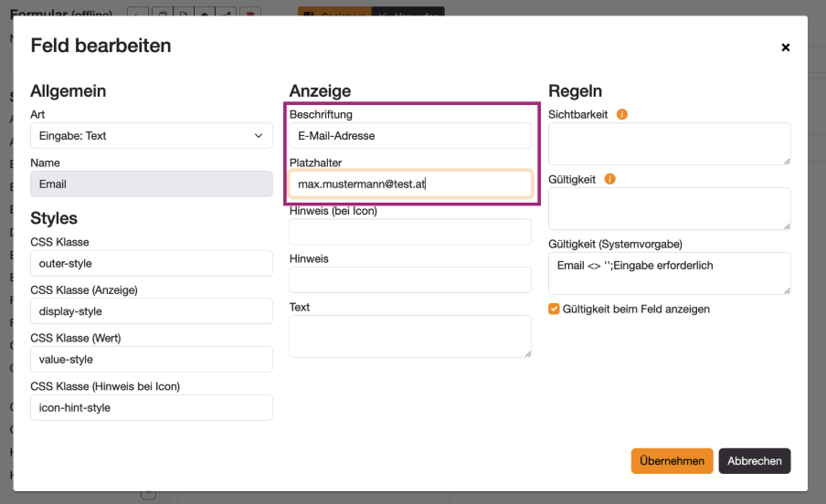Click the Sichtbarkeit info icon
Screen dimensions: 826x504
pos(622,115)
